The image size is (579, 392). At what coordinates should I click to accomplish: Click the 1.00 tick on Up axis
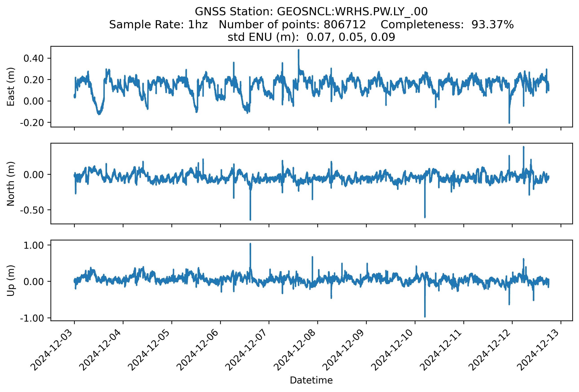[x=34, y=245]
